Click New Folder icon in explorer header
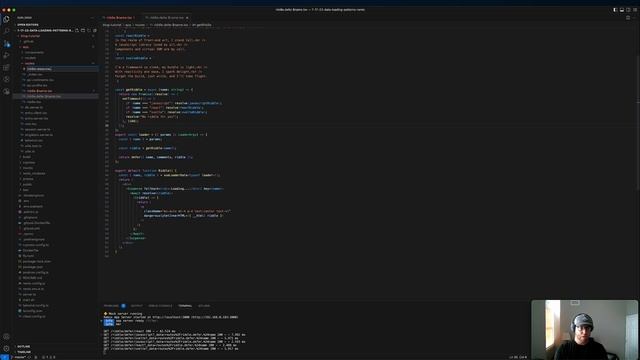The width and height of the screenshot is (640, 360). click(x=83, y=30)
